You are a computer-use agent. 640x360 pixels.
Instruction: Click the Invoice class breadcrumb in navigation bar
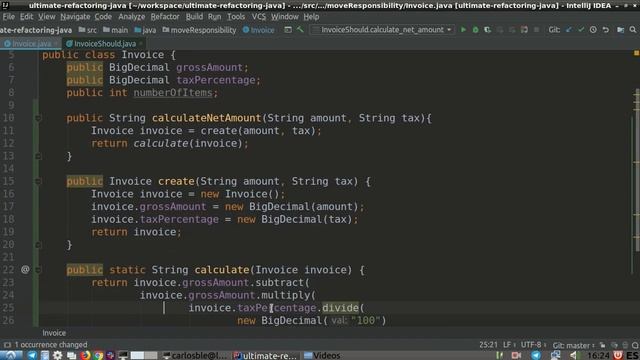tap(258, 30)
